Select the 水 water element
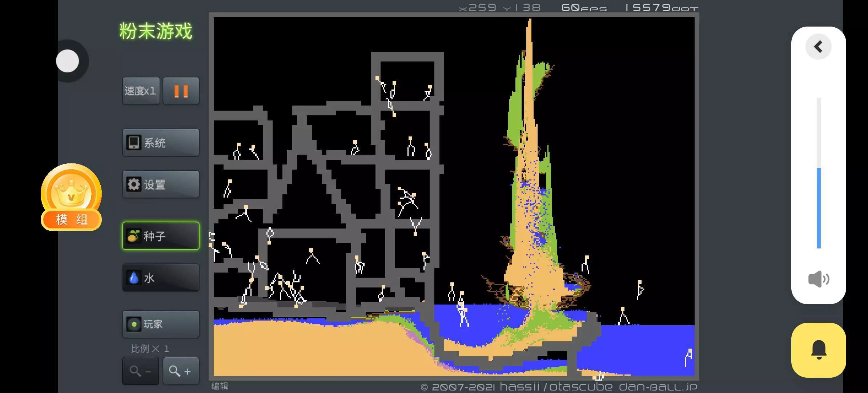Viewport: 868px width, 393px height. tap(161, 278)
